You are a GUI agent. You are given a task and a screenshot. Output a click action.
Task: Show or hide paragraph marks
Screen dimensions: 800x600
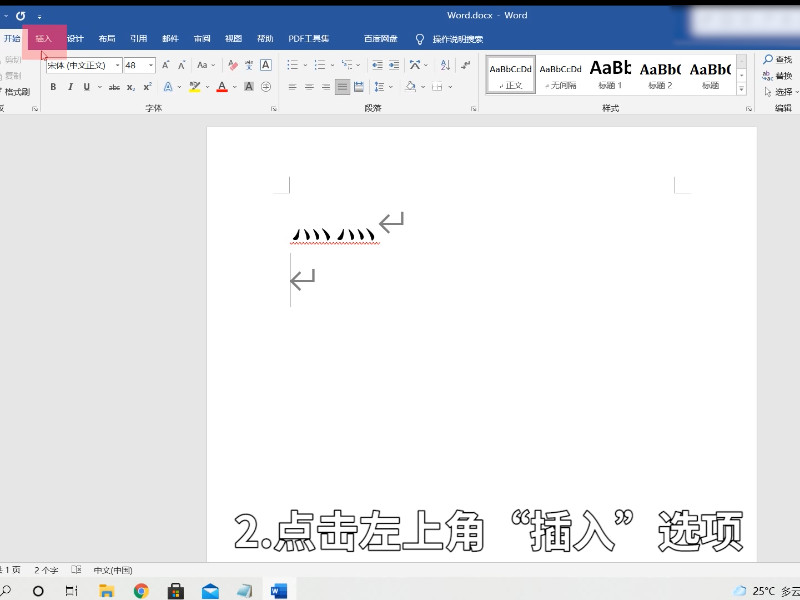[x=465, y=65]
